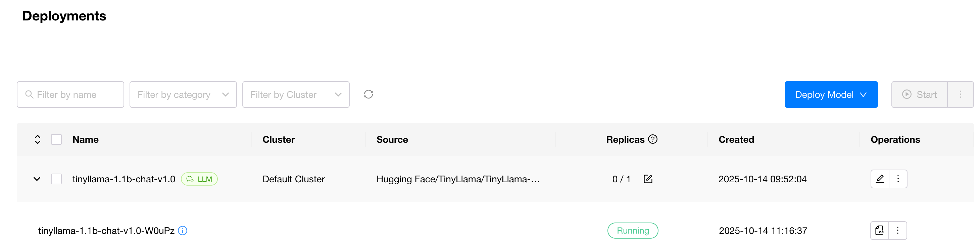Click the refresh deployments icon
The width and height of the screenshot is (980, 250).
[x=368, y=94]
